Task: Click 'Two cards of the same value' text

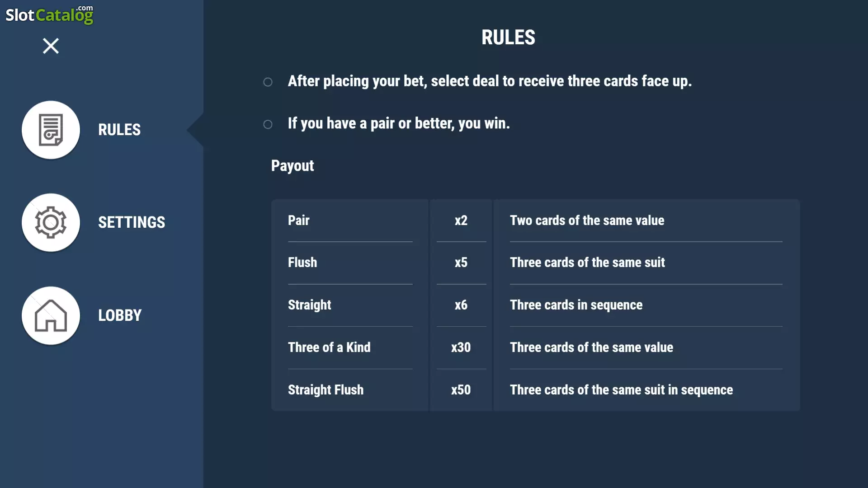Action: (587, 220)
